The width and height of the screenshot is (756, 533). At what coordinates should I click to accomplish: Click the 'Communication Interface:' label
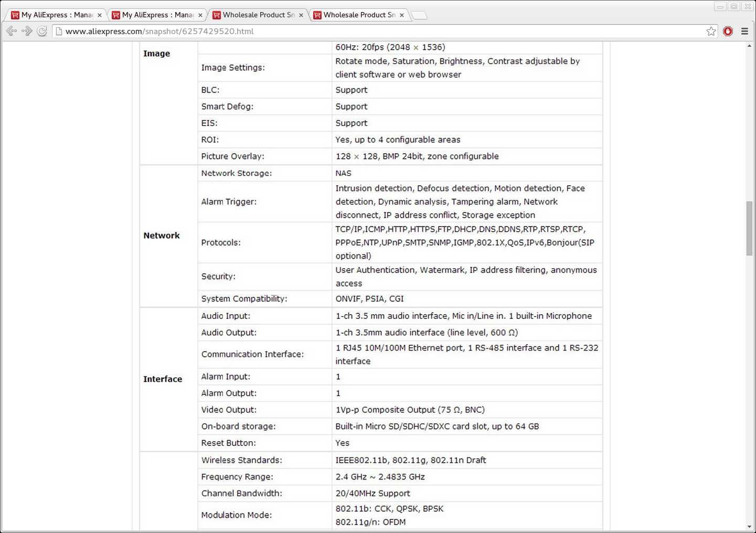pos(252,354)
